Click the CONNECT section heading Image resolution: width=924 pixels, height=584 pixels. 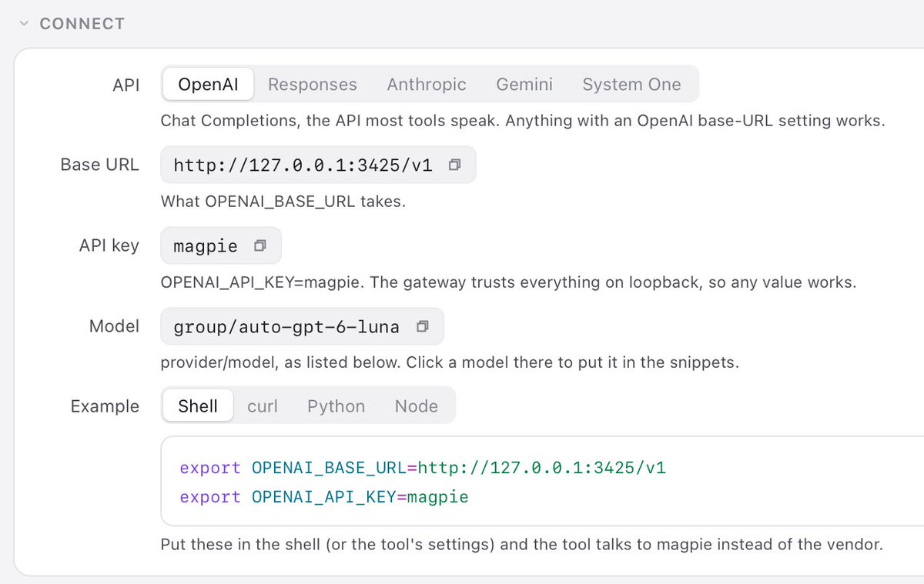tap(82, 24)
